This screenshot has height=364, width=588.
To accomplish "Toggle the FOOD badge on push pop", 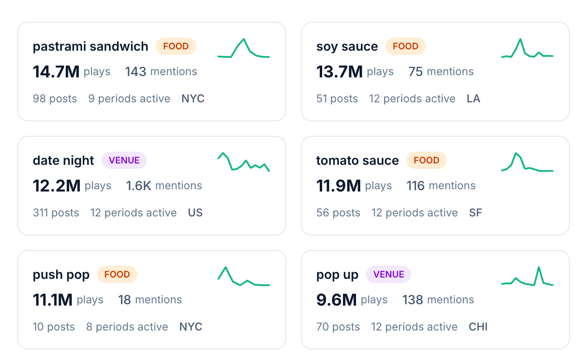I will (117, 274).
